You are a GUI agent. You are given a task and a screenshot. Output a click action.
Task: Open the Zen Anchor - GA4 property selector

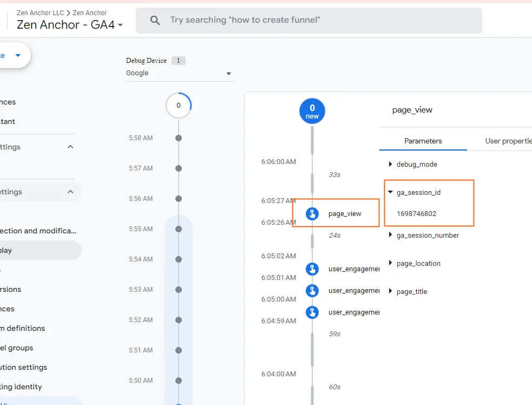pos(70,25)
